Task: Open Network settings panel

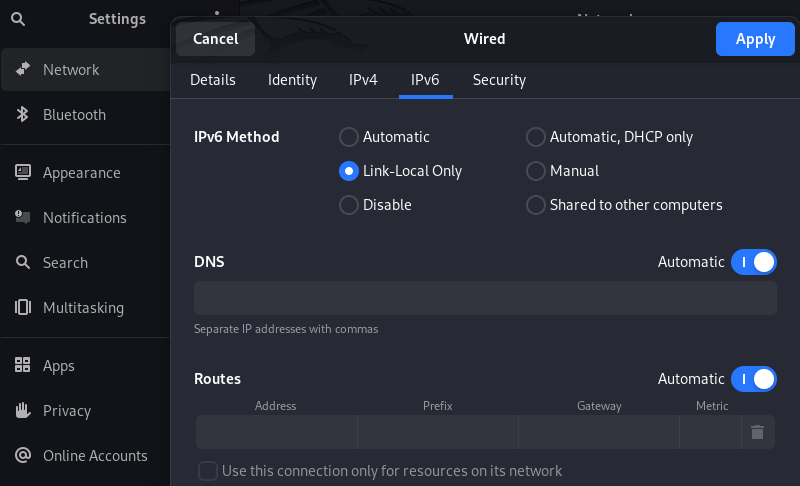Action: tap(86, 69)
